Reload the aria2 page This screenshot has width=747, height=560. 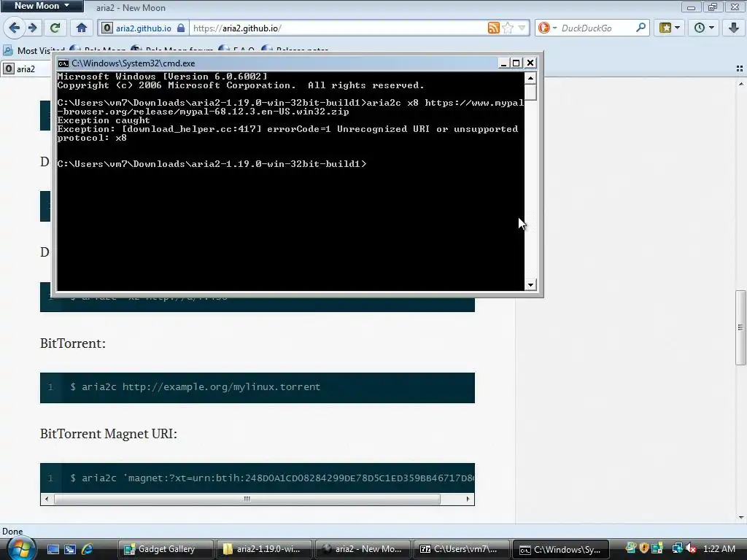(55, 28)
